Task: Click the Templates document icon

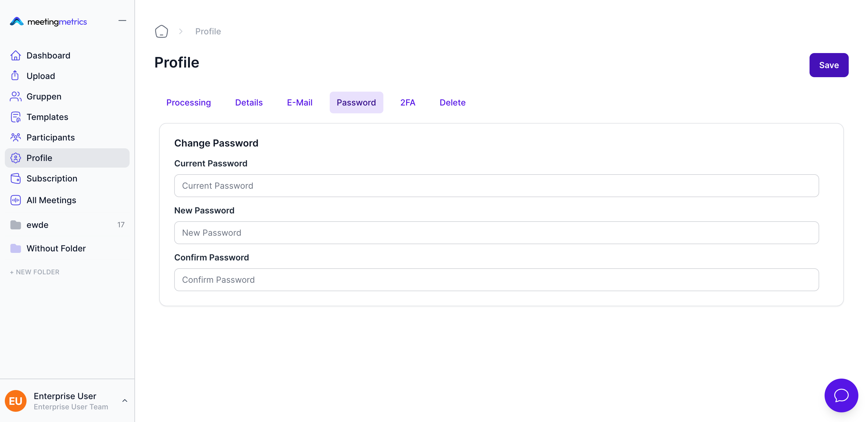Action: click(x=15, y=117)
